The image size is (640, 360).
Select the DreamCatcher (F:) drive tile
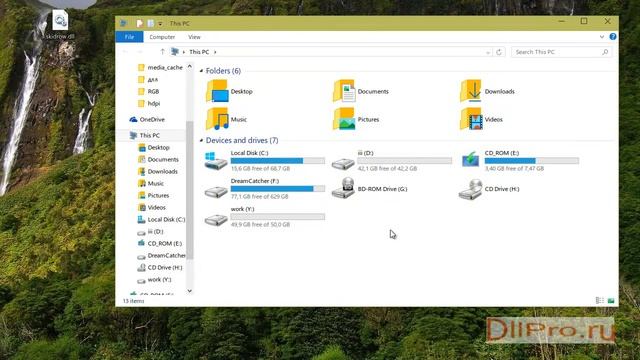click(x=264, y=189)
